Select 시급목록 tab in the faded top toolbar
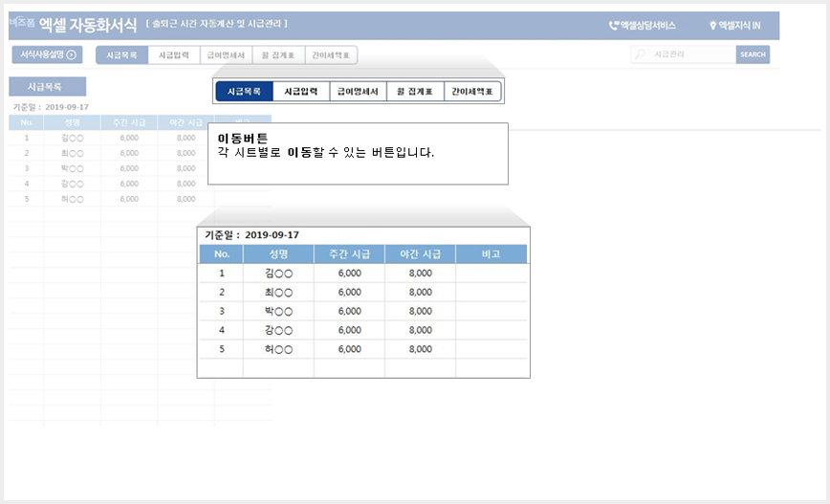Screen dimensions: 830x504 (x=121, y=55)
